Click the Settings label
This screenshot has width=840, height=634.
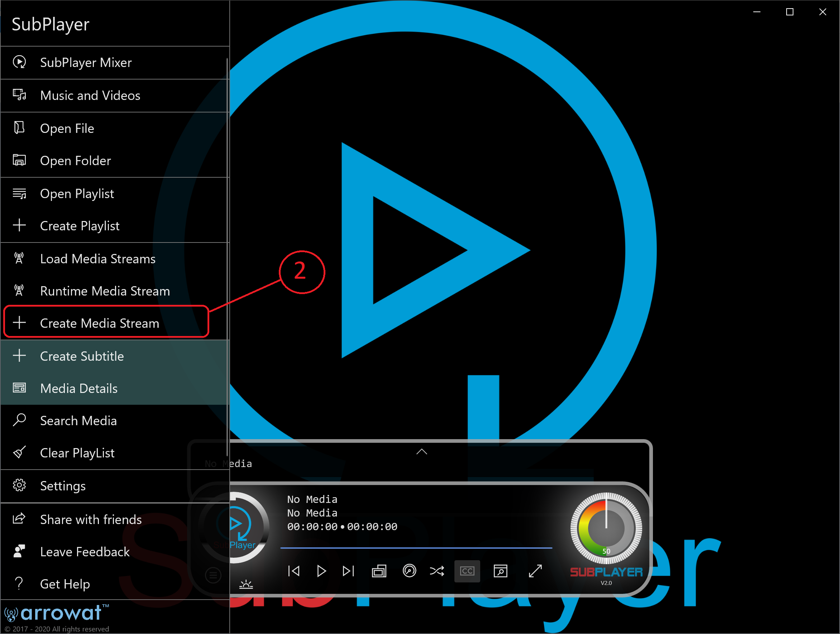tap(63, 486)
